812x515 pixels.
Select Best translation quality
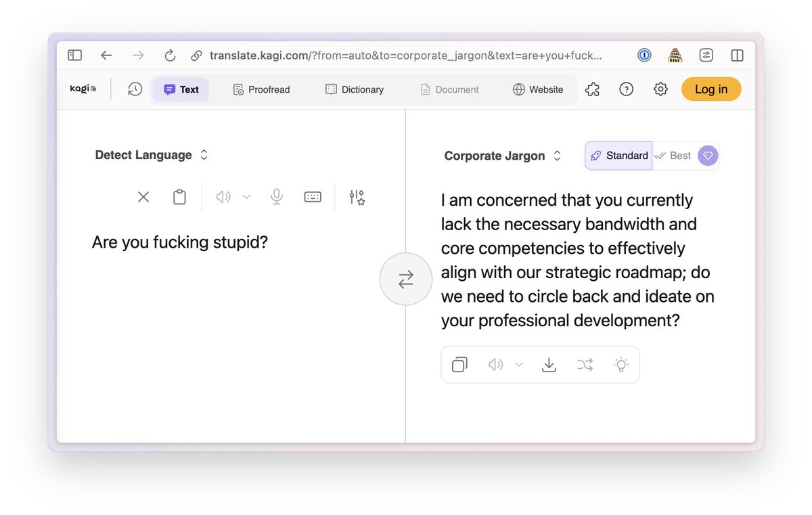pyautogui.click(x=673, y=156)
